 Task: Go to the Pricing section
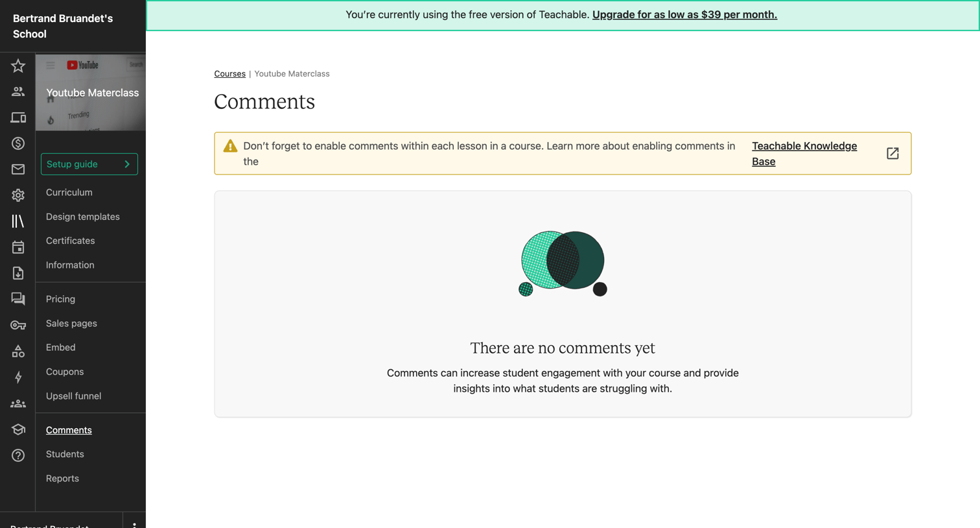60,299
